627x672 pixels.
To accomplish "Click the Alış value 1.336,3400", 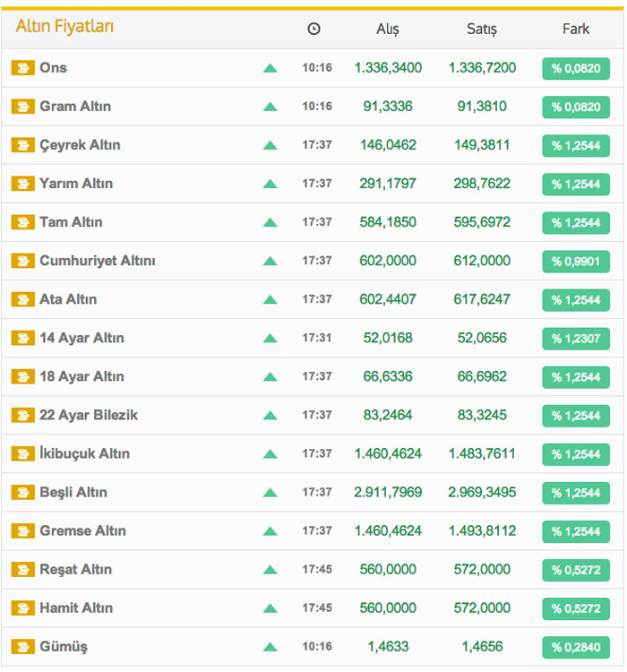I will 388,68.
